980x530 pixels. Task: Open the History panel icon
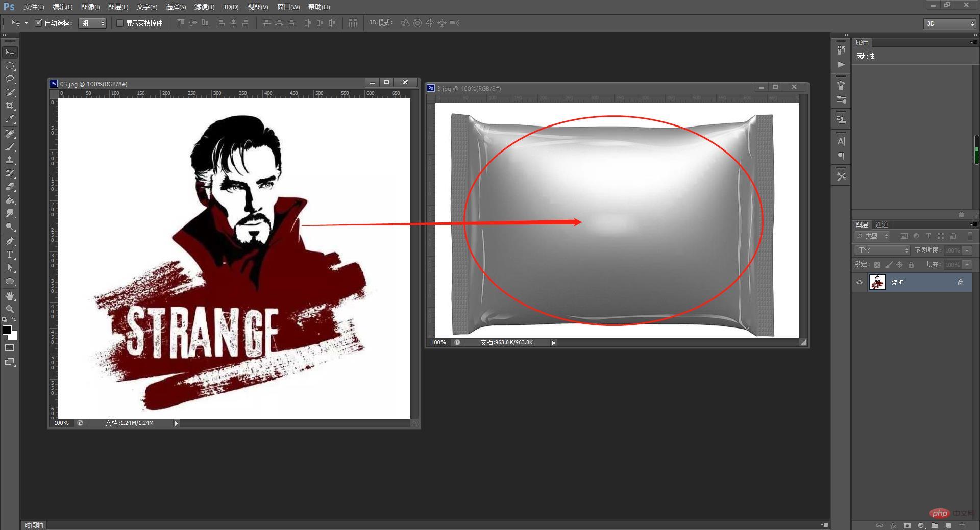coord(841,50)
